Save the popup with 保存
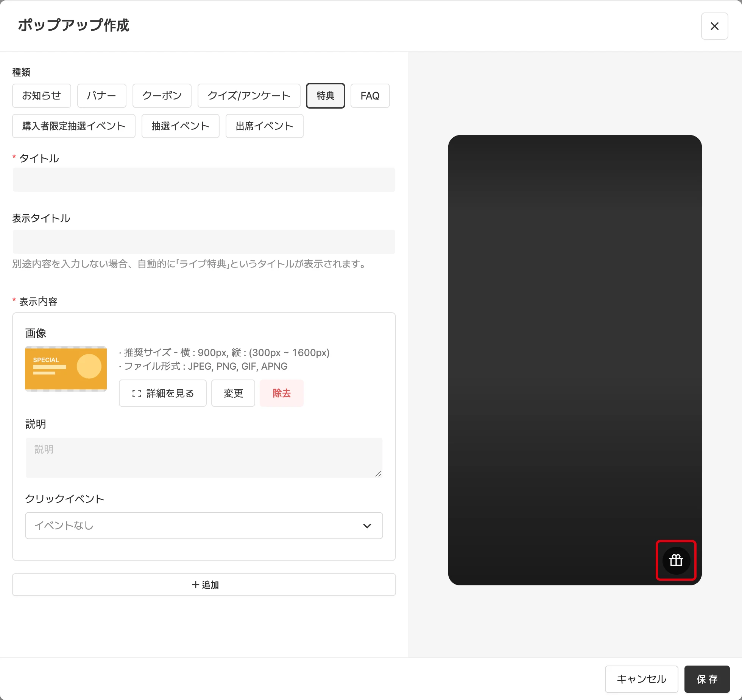This screenshot has width=742, height=700. pyautogui.click(x=707, y=679)
